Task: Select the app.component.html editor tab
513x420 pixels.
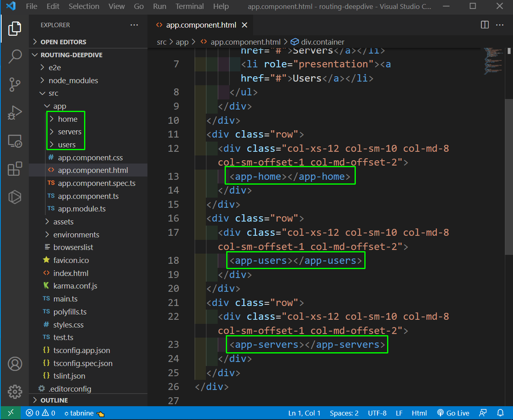Action: (x=201, y=25)
